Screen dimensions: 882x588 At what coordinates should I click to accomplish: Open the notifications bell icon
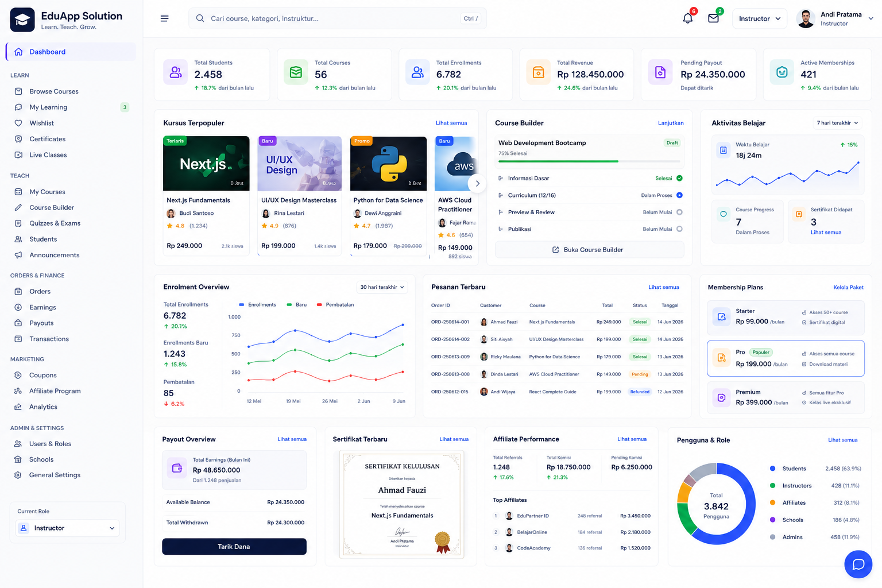(x=688, y=18)
